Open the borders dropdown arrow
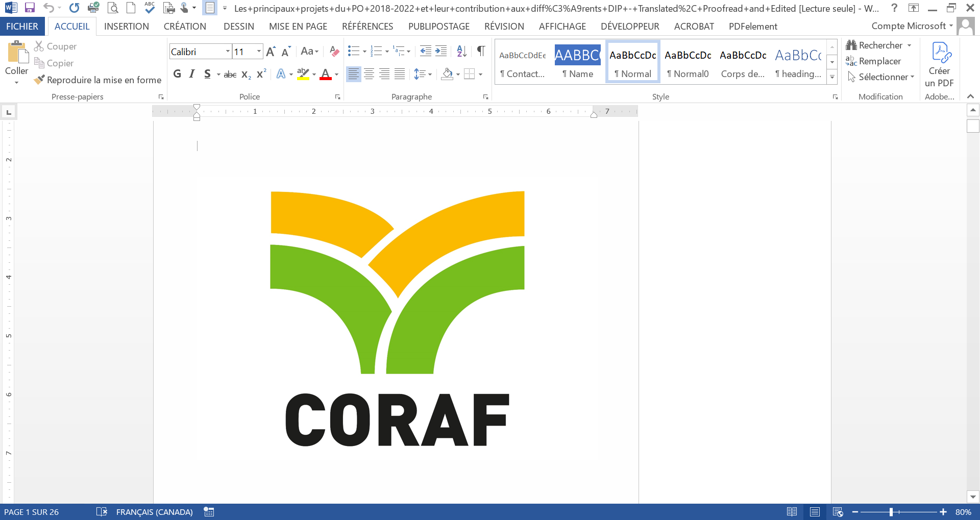Screen dimensions: 980x520 480,75
